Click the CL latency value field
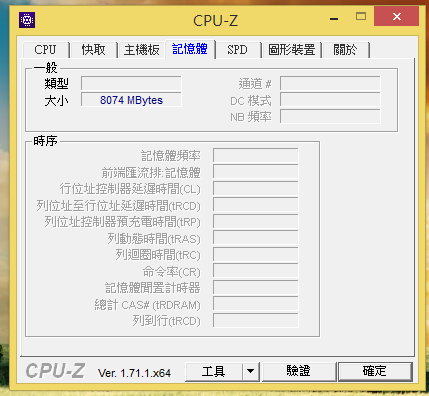Screen dimensions: 429x396 256,189
